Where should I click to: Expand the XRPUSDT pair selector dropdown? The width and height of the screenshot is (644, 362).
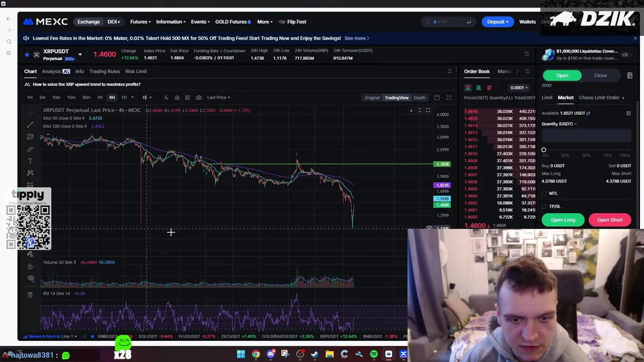click(79, 54)
